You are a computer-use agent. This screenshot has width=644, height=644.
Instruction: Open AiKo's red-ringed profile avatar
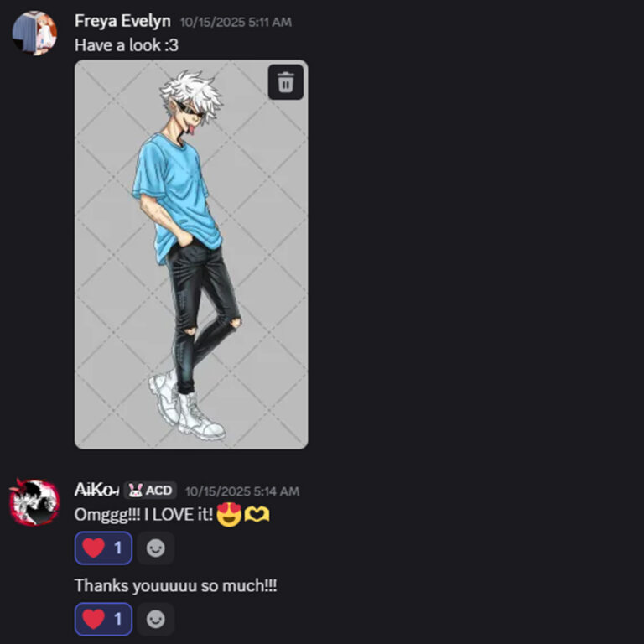(x=34, y=502)
